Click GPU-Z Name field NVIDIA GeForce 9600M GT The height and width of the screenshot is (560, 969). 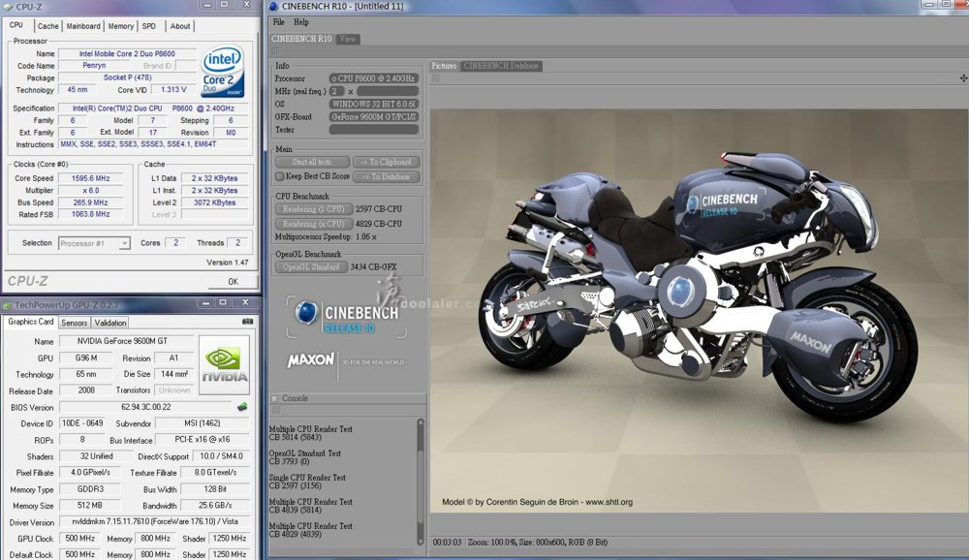pos(126,341)
